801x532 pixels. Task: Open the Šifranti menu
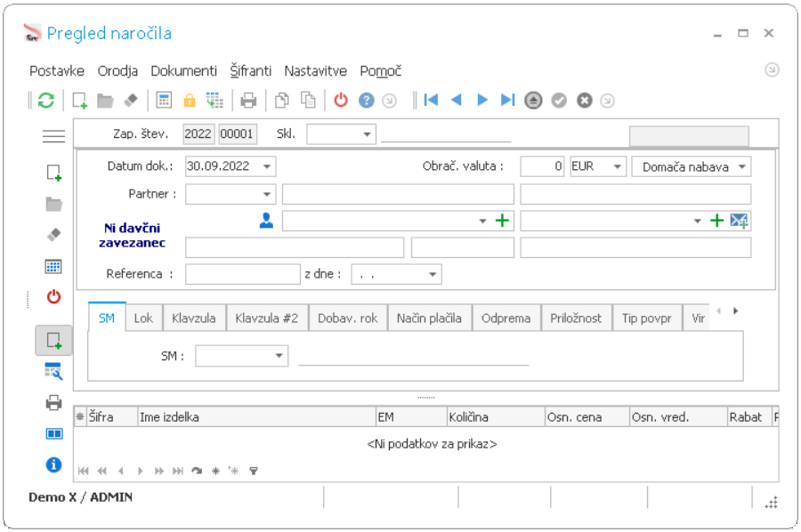coord(250,71)
